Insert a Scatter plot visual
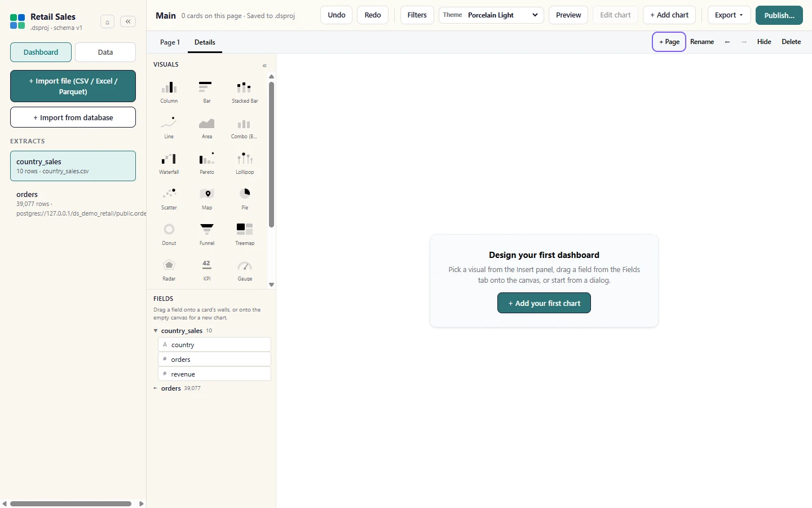Image resolution: width=812 pixels, height=508 pixels. click(x=169, y=199)
